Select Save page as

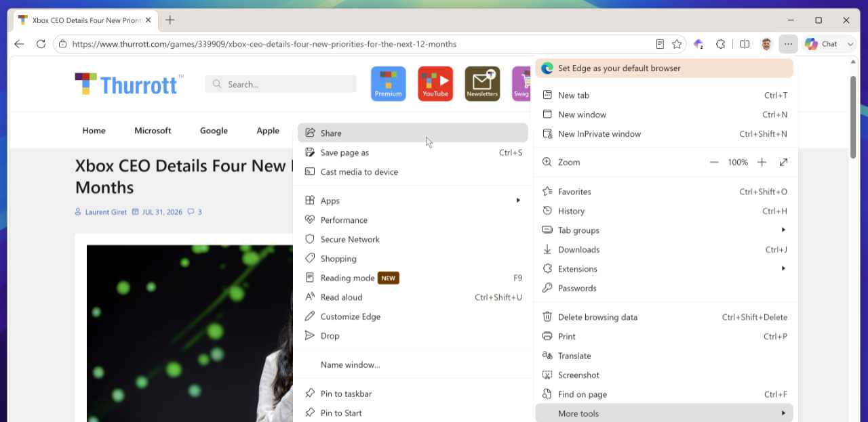pos(412,152)
